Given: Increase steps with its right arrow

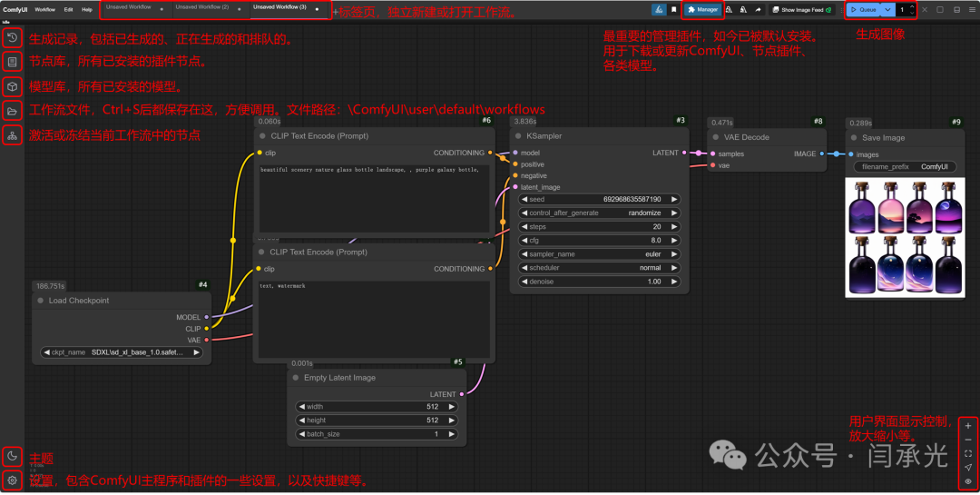Looking at the screenshot, I should point(674,226).
